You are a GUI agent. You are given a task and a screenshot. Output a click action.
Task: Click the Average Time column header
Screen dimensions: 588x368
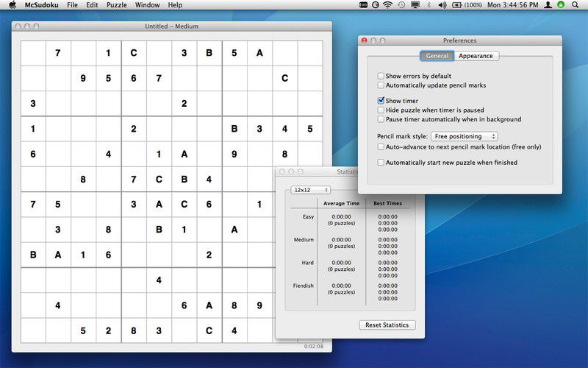pyautogui.click(x=341, y=203)
